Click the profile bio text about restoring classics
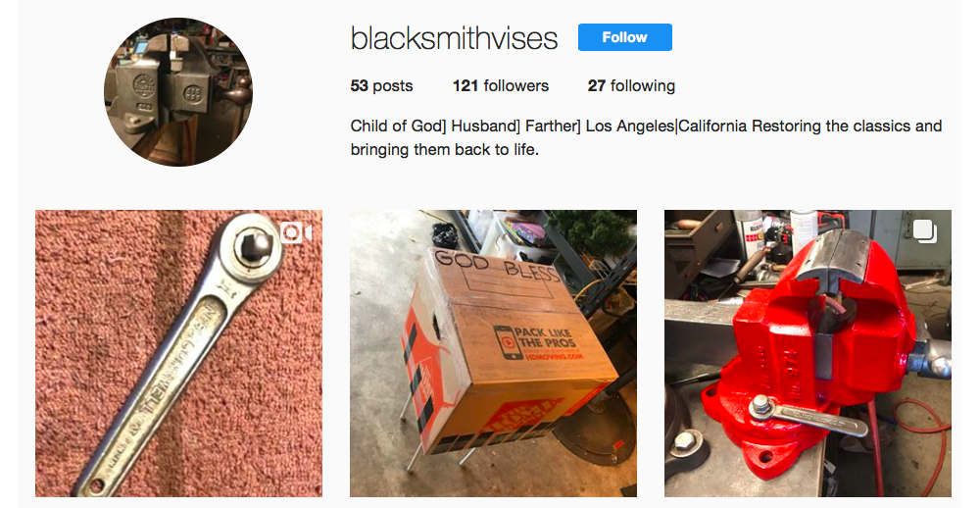Screen dimensions: 980x508 click(646, 137)
